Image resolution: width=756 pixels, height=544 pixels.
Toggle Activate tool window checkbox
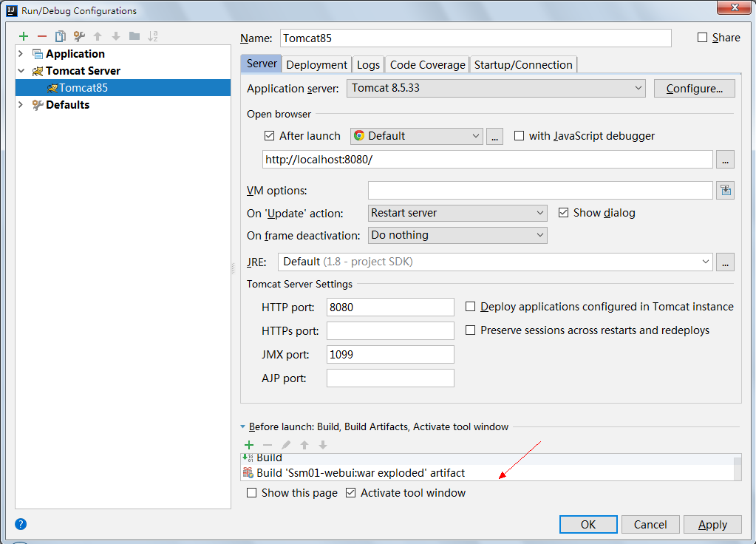(x=351, y=493)
